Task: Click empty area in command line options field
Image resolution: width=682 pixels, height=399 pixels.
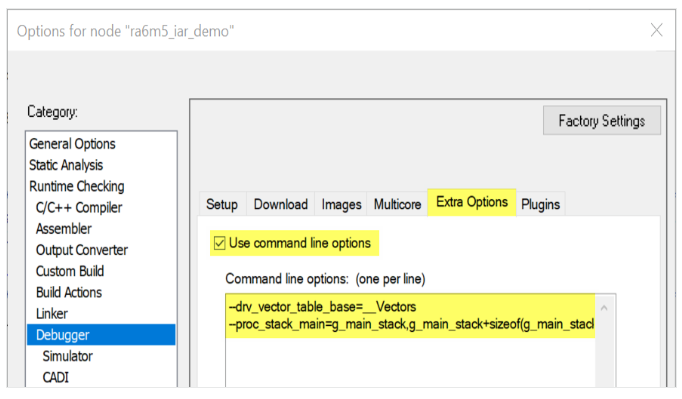Action: pos(410,362)
